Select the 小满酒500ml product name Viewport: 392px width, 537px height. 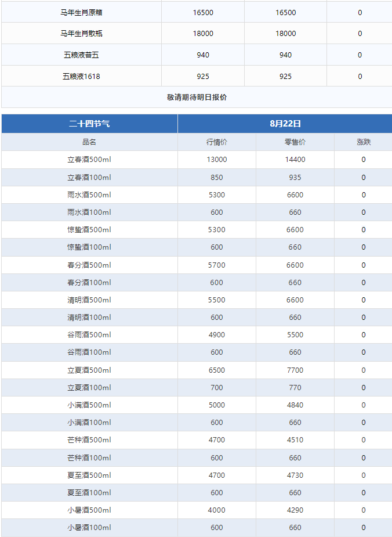89,405
